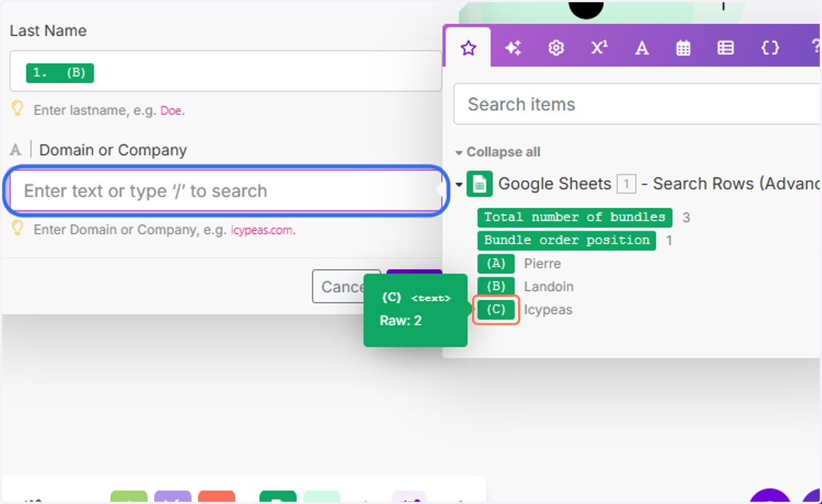Click the A text-type icon beside Domain or Company

click(16, 150)
